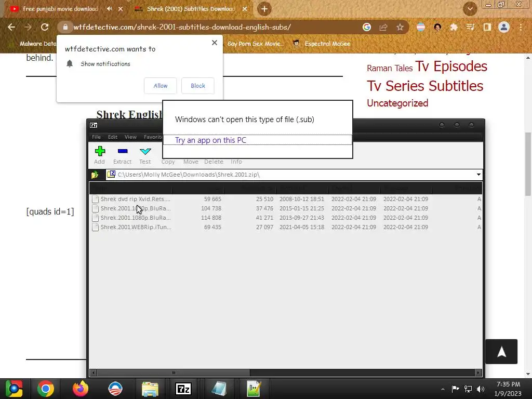Viewport: 532px width, 399px height.
Task: Open the Favorites menu in 7-Zip
Action: click(x=153, y=137)
